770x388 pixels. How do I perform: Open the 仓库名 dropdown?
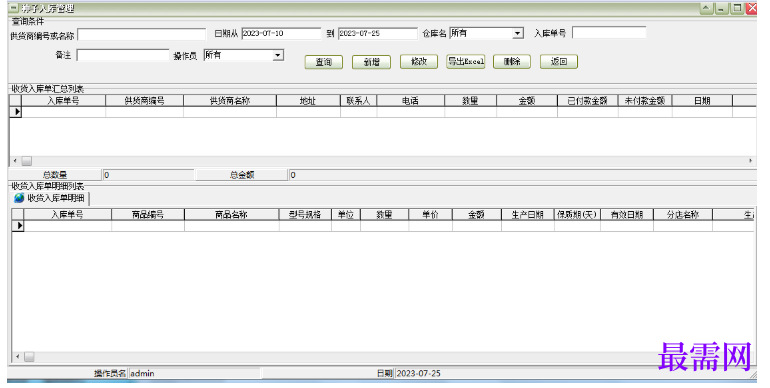[x=518, y=33]
